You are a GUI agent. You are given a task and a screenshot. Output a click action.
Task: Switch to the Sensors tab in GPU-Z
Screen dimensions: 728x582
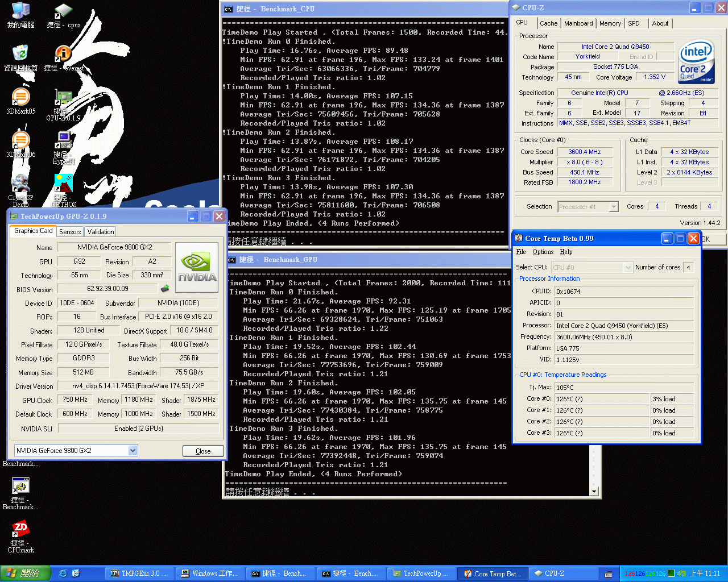pos(70,232)
